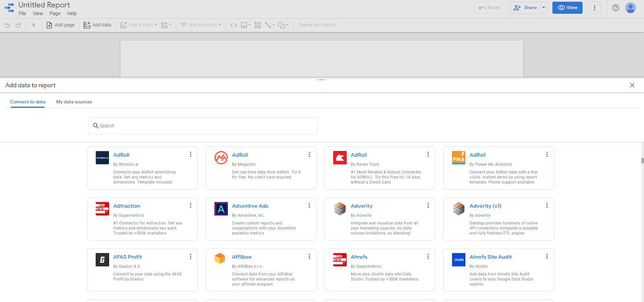The width and height of the screenshot is (644, 302).
Task: Open options menu for Ahrefs Site Audit card
Action: [x=547, y=256]
